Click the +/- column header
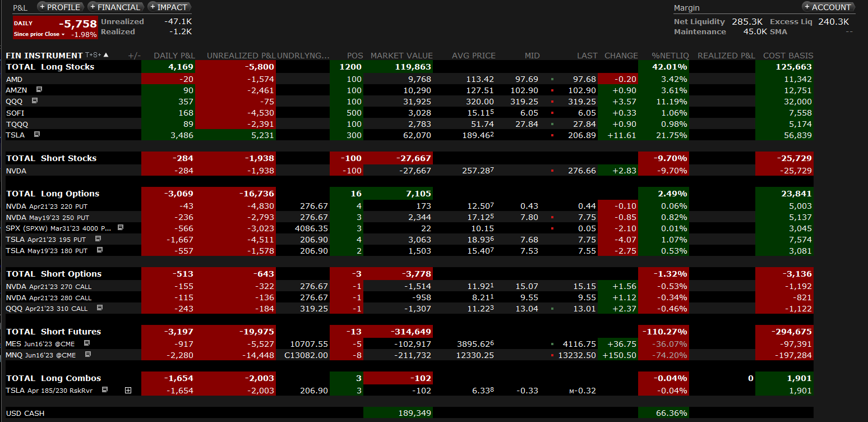 (134, 56)
